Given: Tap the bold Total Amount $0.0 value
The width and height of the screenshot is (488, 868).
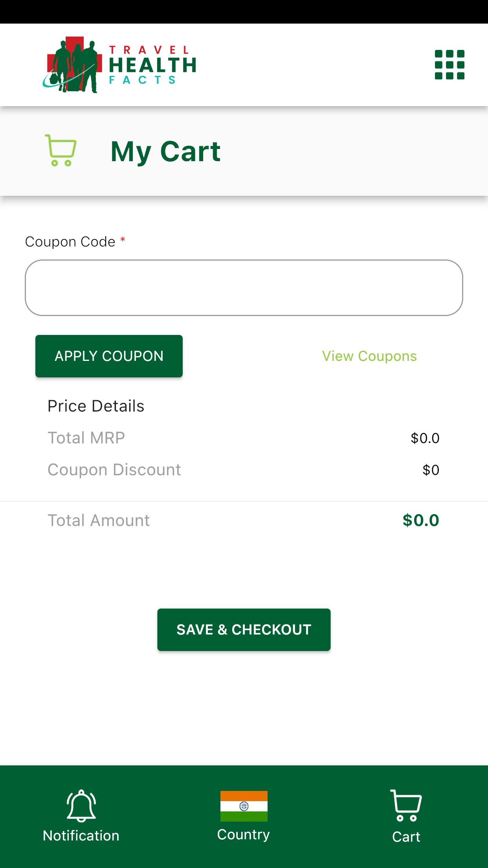Looking at the screenshot, I should point(421,520).
